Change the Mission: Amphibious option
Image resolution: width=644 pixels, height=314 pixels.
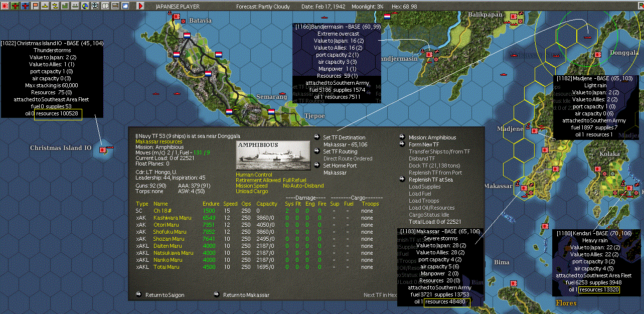coord(432,137)
